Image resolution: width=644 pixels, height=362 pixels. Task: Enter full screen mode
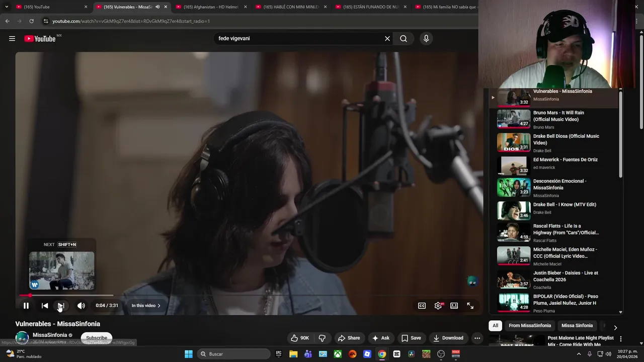tap(470, 306)
